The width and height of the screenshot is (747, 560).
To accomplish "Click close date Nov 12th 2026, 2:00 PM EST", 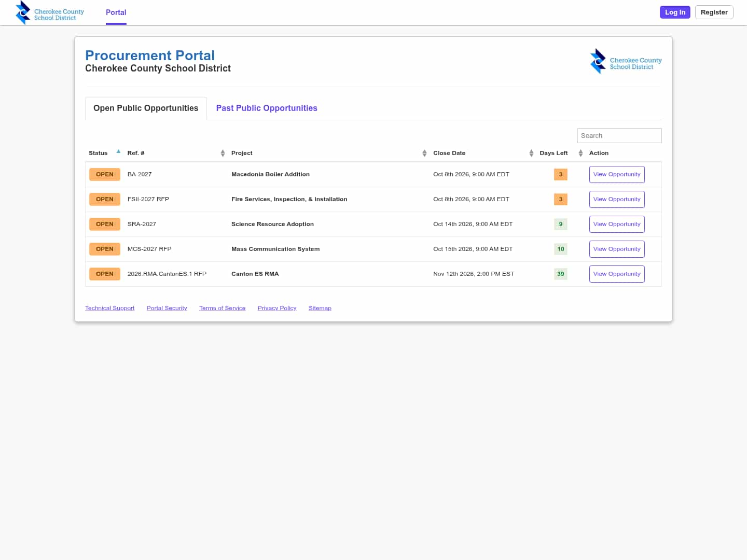I will click(474, 274).
